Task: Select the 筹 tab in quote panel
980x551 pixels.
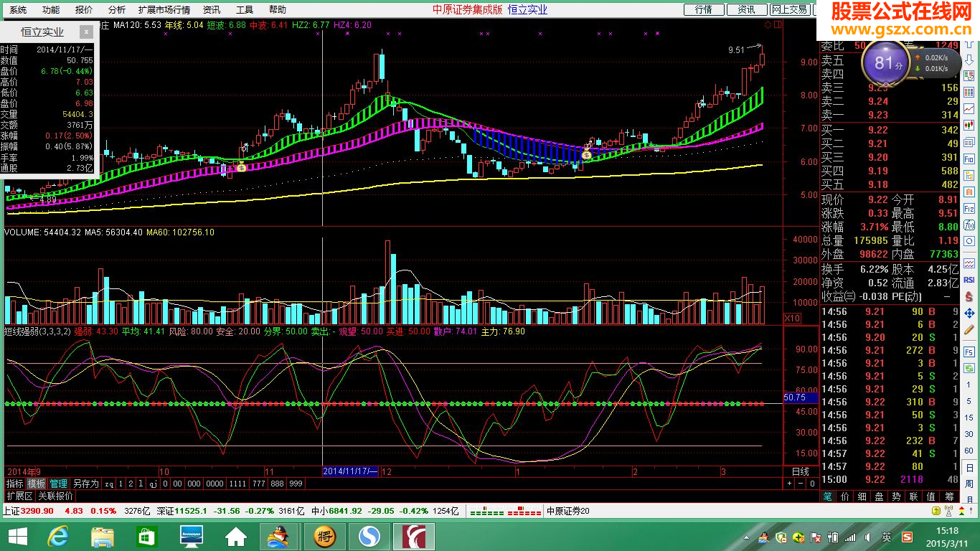Action: [949, 496]
